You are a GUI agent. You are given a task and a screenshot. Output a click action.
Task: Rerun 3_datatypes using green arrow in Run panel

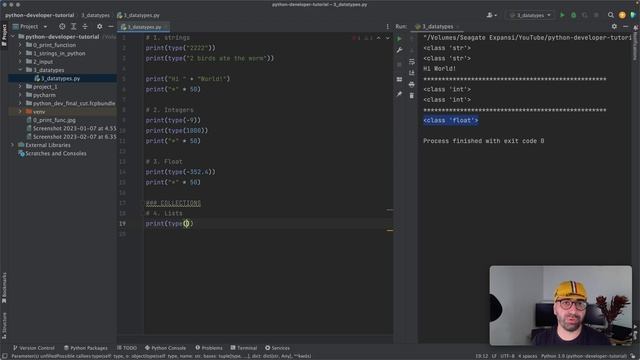coord(399,39)
